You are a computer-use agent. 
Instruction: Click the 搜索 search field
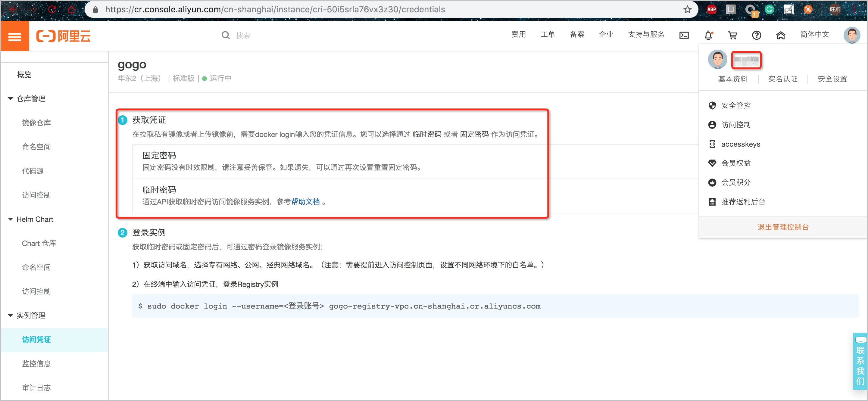[x=243, y=35]
